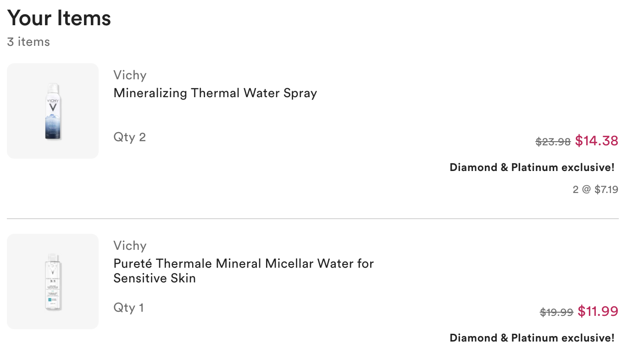Viewport: 633px width, 364px height.
Task: Click the Vichy spray can image
Action: pos(53,111)
